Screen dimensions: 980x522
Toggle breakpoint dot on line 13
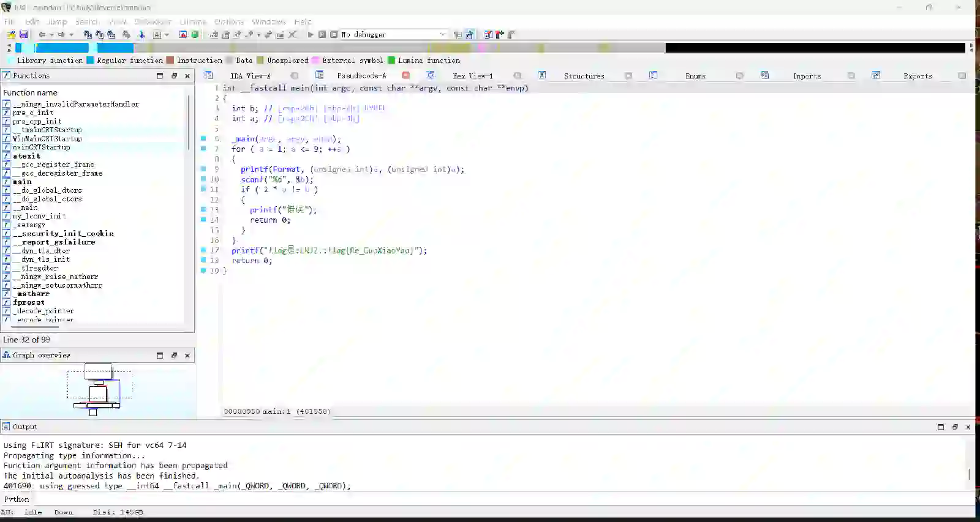203,209
